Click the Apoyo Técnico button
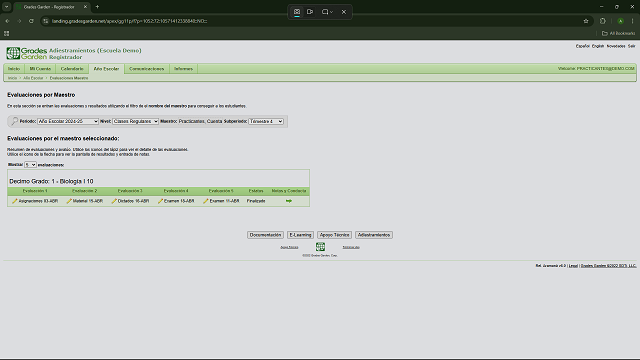The width and height of the screenshot is (640, 360). (334, 235)
